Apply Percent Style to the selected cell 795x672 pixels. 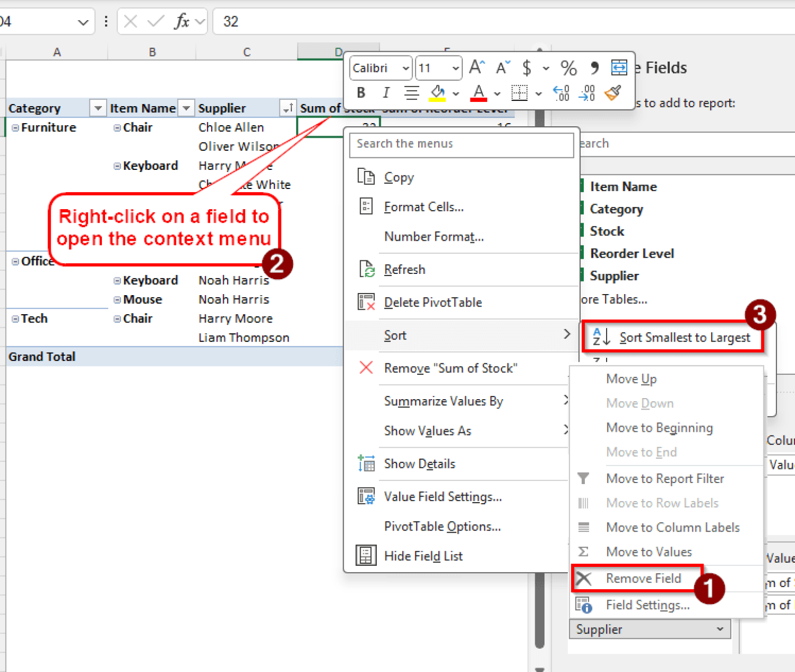[568, 67]
